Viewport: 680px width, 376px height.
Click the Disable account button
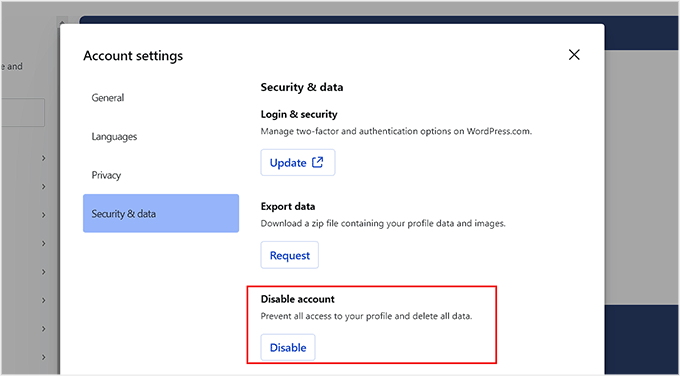point(288,347)
